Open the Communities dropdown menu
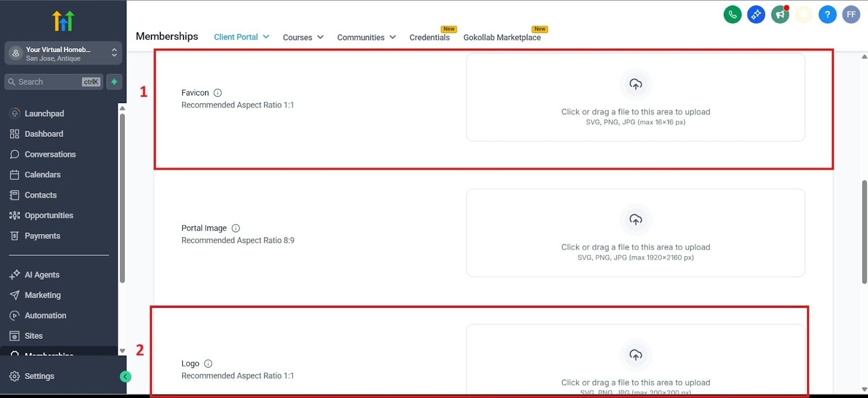Screen dimensions: 868x398 coord(366,37)
